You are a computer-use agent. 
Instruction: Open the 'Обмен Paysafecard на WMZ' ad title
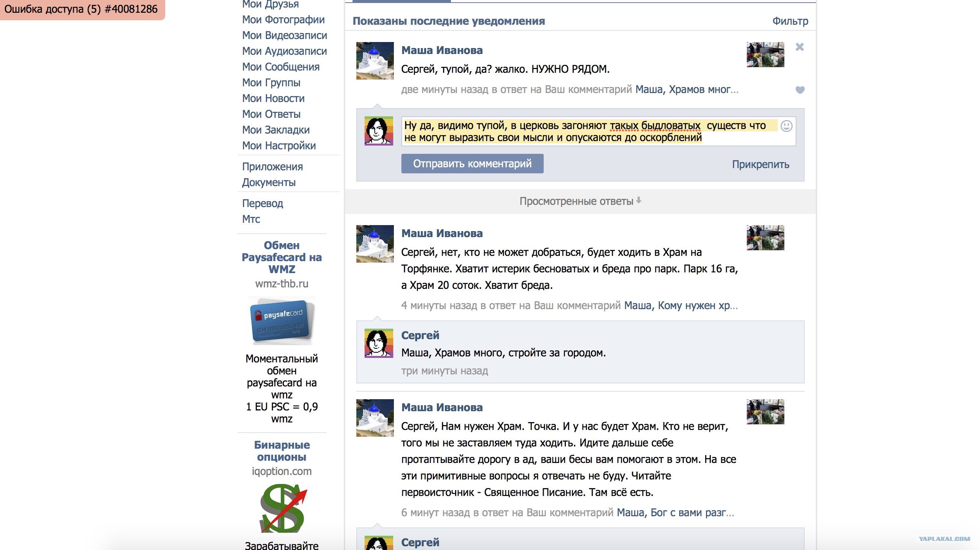(x=282, y=257)
